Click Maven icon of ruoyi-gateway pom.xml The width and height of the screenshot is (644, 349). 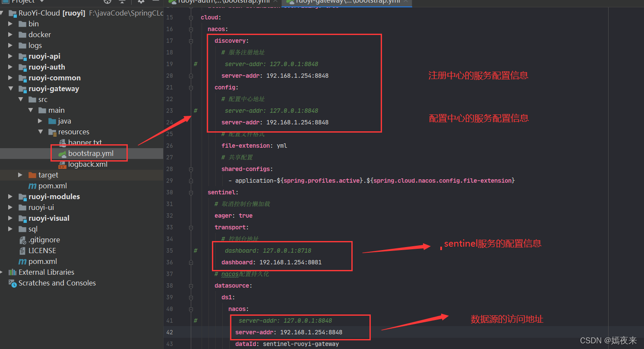(32, 186)
